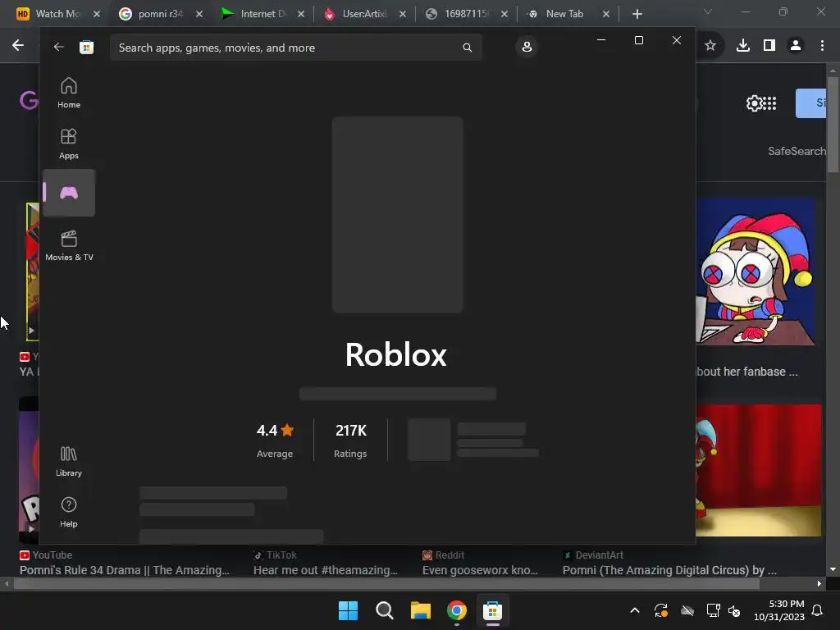Click the 4.4 Average rating
The height and width of the screenshot is (630, 840).
275,441
